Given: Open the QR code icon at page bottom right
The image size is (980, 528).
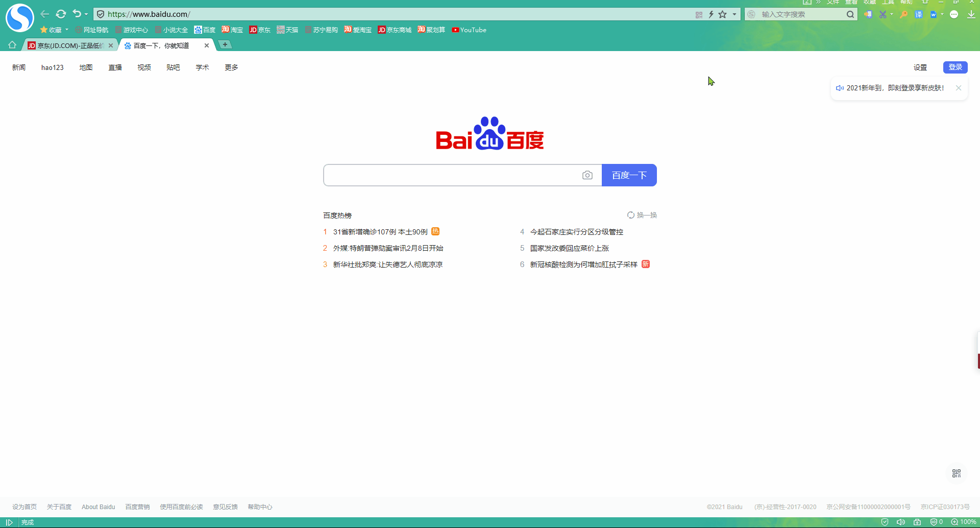Looking at the screenshot, I should 957,473.
